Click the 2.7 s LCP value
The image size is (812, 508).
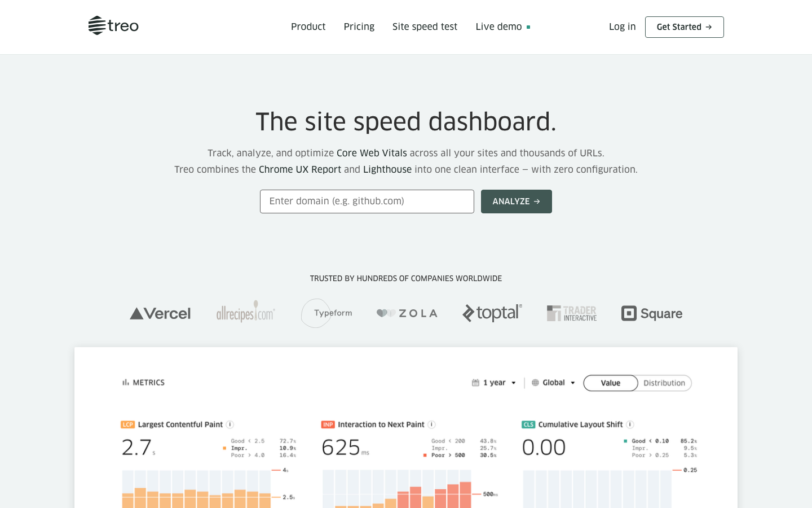(138, 447)
